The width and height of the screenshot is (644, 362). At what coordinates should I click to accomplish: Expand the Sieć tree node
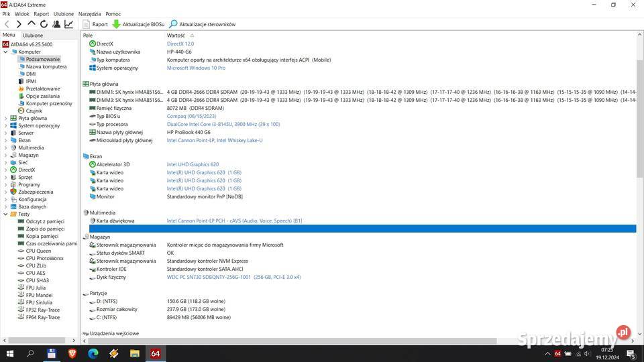(x=6, y=162)
